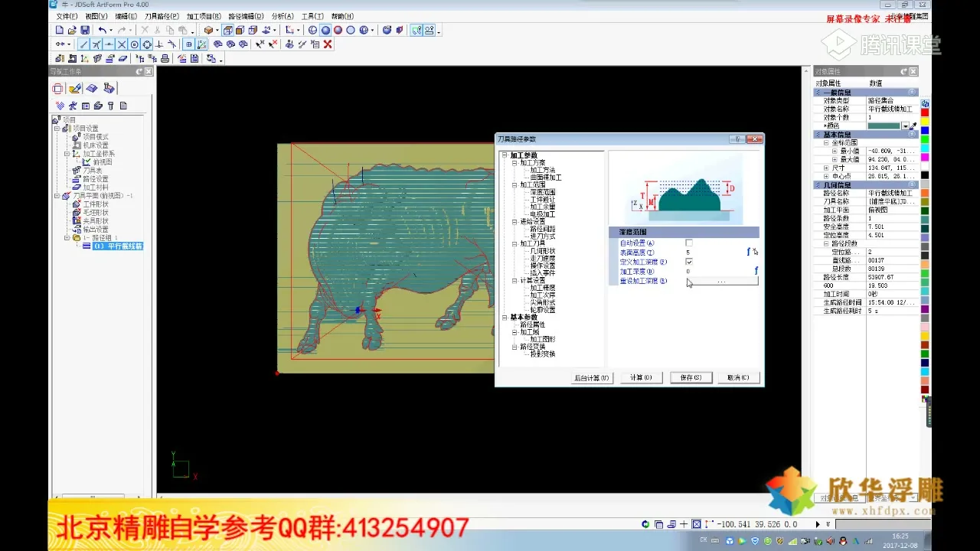Screen dimensions: 980x551
Task: Collapse the 加工刀具 node in dialog tree
Action: (514, 243)
